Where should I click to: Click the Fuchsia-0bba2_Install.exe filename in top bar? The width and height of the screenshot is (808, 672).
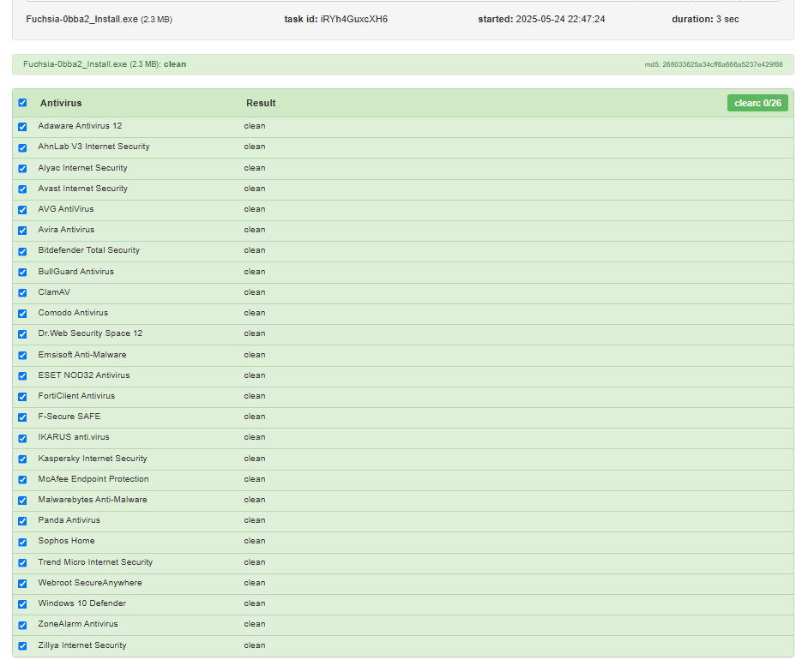81,19
